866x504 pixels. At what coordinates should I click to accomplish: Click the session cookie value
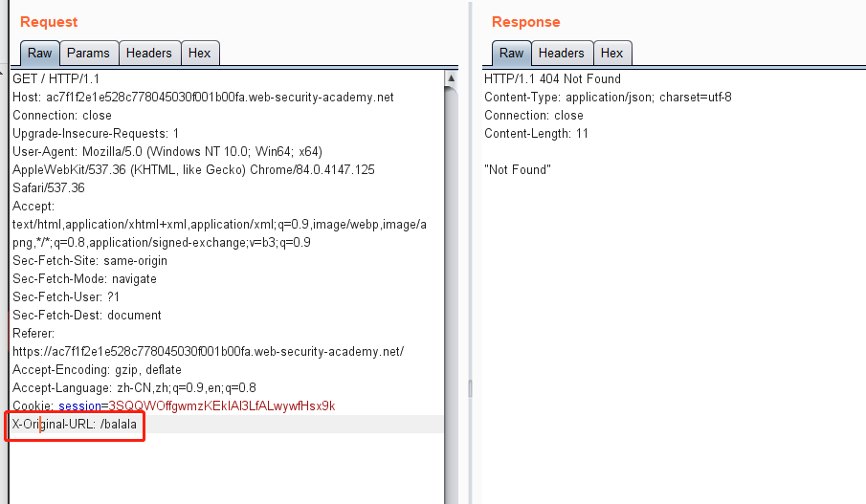pos(221,406)
